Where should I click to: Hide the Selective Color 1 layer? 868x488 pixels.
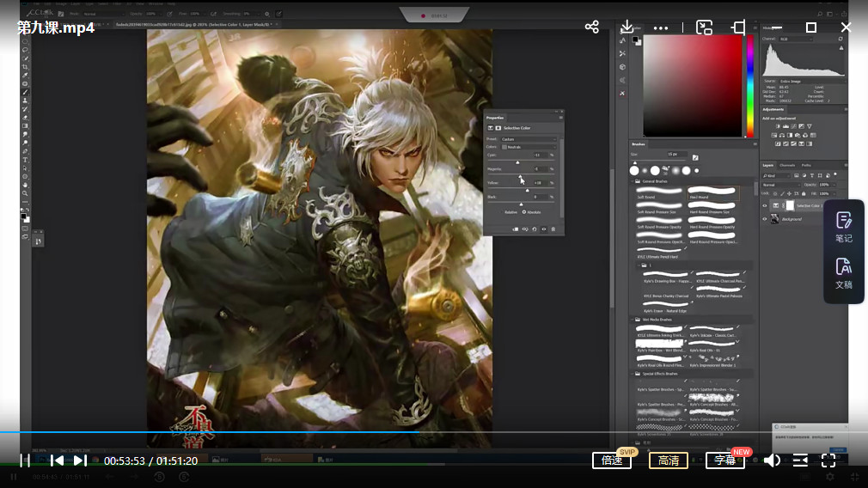pyautogui.click(x=765, y=206)
